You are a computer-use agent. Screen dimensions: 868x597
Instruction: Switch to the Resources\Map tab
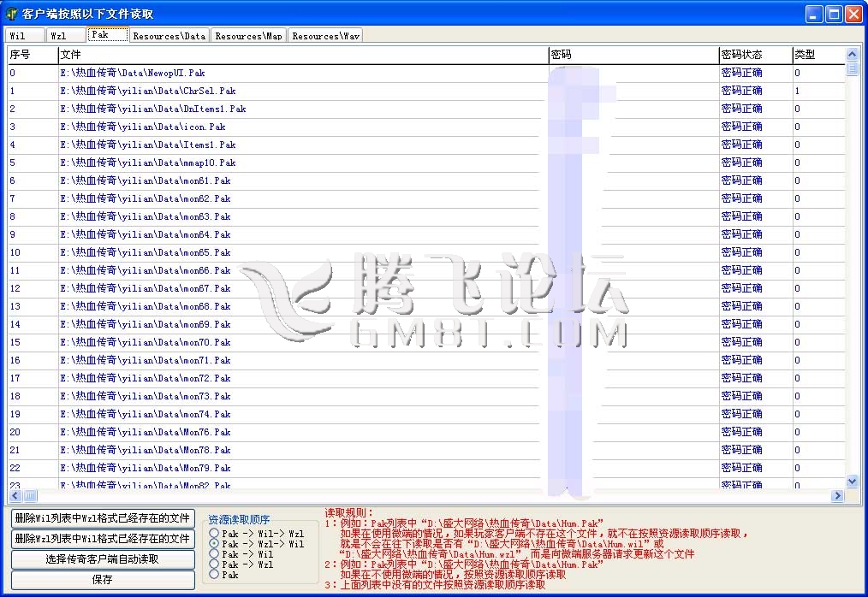248,36
